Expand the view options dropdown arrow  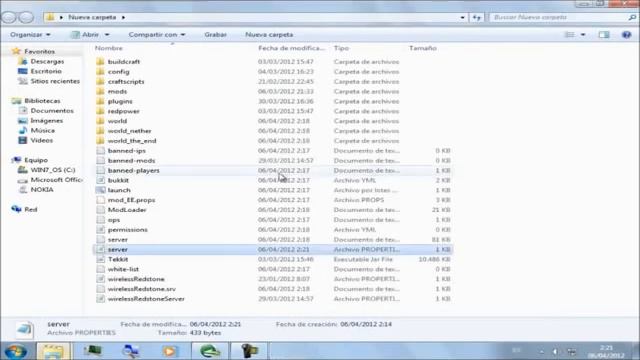coord(583,35)
